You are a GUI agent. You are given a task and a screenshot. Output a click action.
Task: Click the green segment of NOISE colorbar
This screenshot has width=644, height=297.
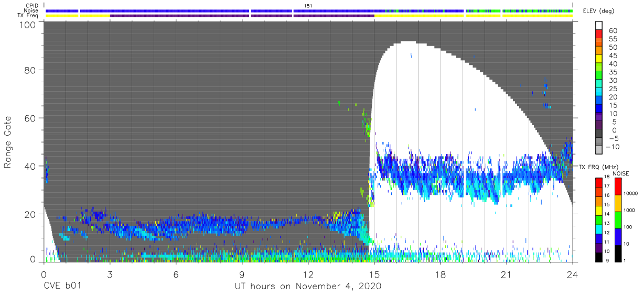coord(618,220)
